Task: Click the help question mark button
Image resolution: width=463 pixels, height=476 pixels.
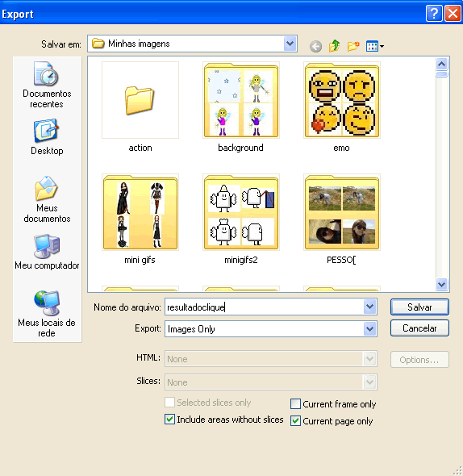Action: pyautogui.click(x=434, y=14)
